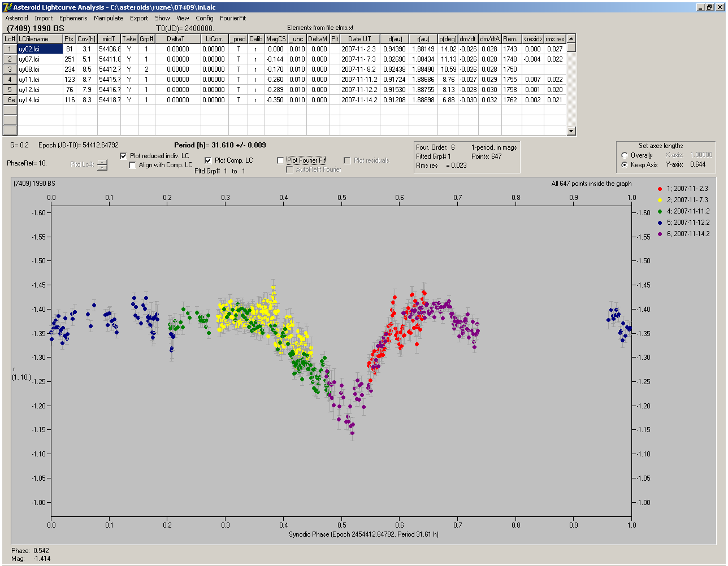Select lightcurve file uy12.lci
This screenshot has width=728, height=566.
point(40,90)
